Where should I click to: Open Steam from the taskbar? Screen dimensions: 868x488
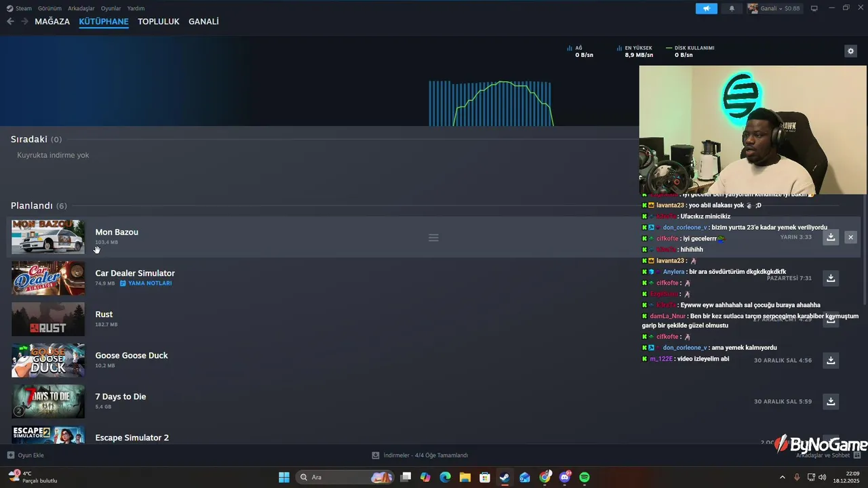click(x=505, y=477)
